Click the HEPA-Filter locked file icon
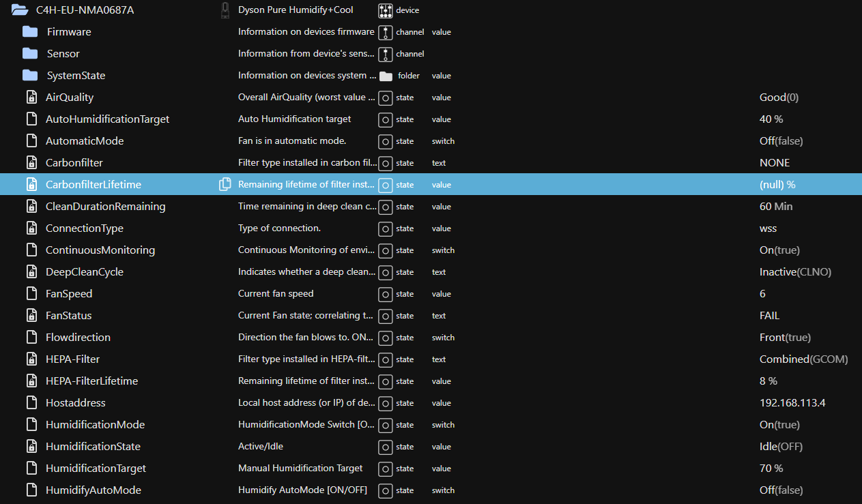The width and height of the screenshot is (862, 504). 31,359
